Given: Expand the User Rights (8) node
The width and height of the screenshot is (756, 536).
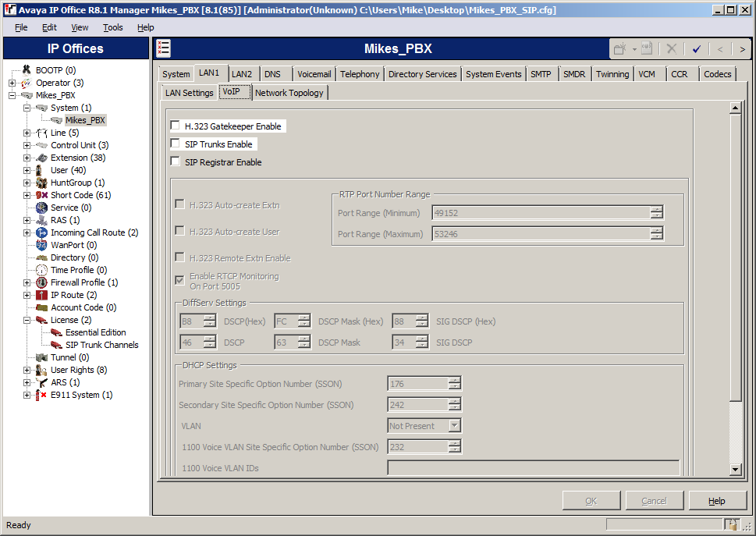Looking at the screenshot, I should 27,370.
